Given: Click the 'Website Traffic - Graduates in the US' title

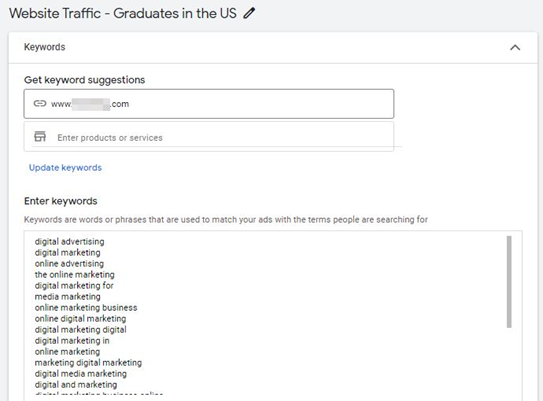Looking at the screenshot, I should coord(123,14).
